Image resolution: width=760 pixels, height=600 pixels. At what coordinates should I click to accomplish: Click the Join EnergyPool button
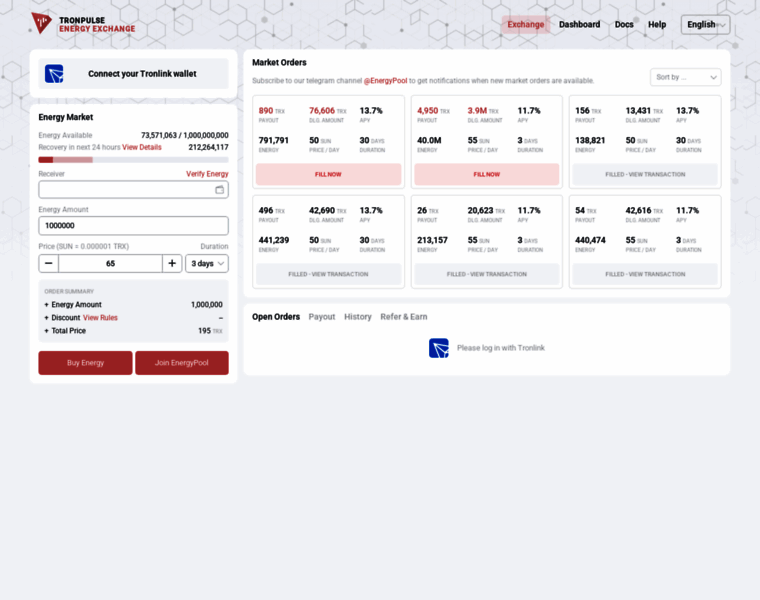182,363
